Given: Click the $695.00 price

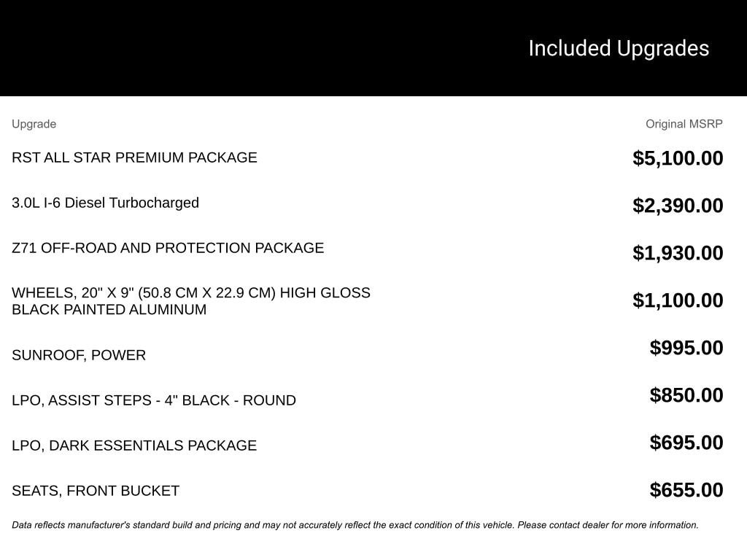Looking at the screenshot, I should pyautogui.click(x=686, y=443).
